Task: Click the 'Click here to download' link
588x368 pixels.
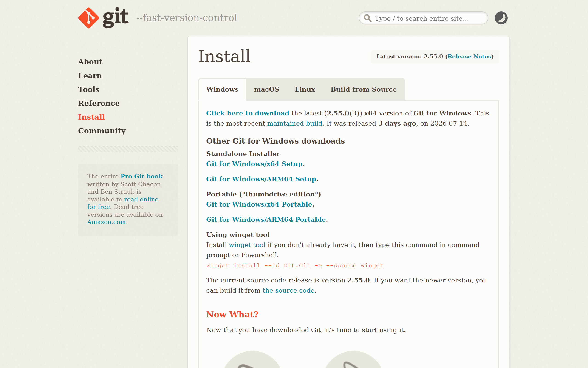Action: 248,113
